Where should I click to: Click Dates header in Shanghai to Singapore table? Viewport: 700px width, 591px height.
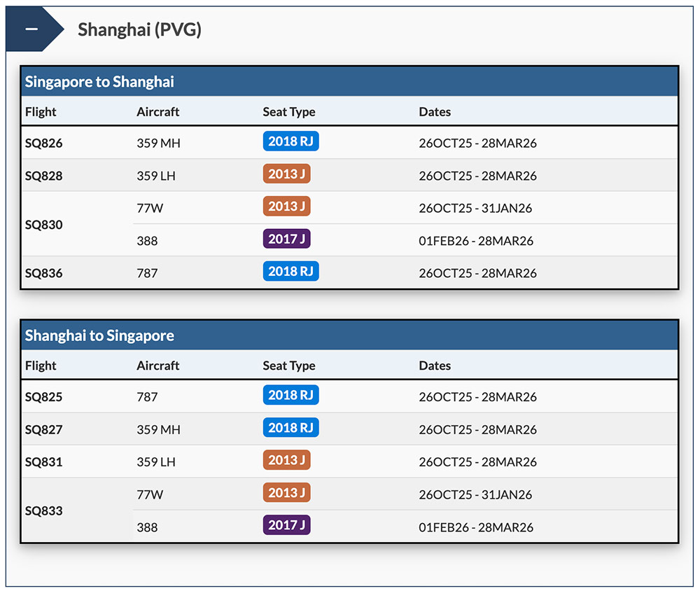click(x=435, y=366)
